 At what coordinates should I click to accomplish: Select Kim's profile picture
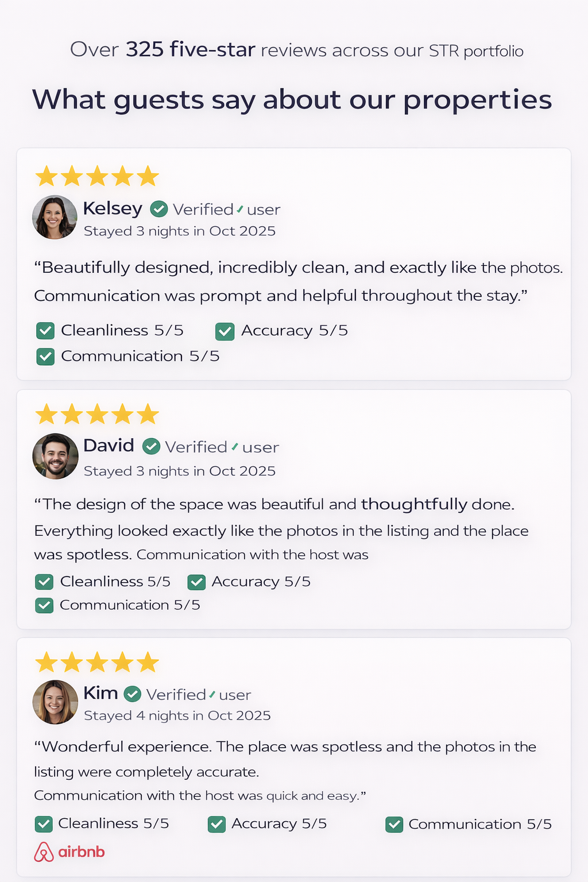coord(55,702)
